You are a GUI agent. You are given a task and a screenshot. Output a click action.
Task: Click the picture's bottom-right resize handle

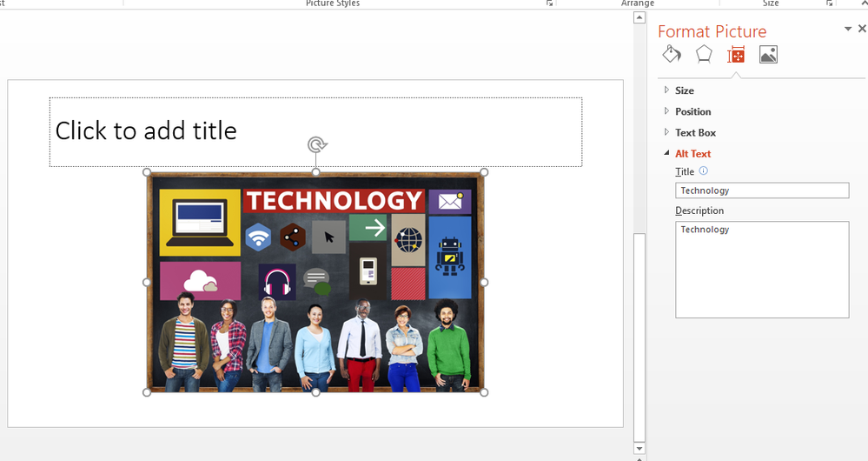coord(484,392)
